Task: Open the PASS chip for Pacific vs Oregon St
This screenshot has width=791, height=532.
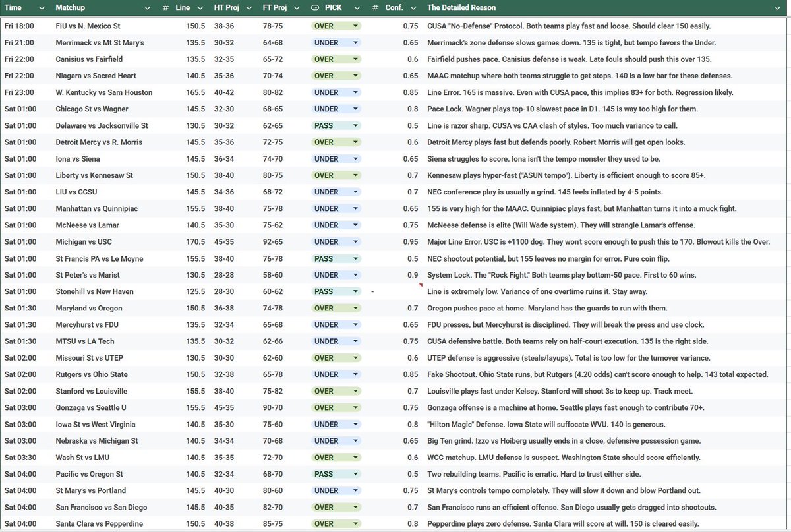Action: pyautogui.click(x=336, y=474)
